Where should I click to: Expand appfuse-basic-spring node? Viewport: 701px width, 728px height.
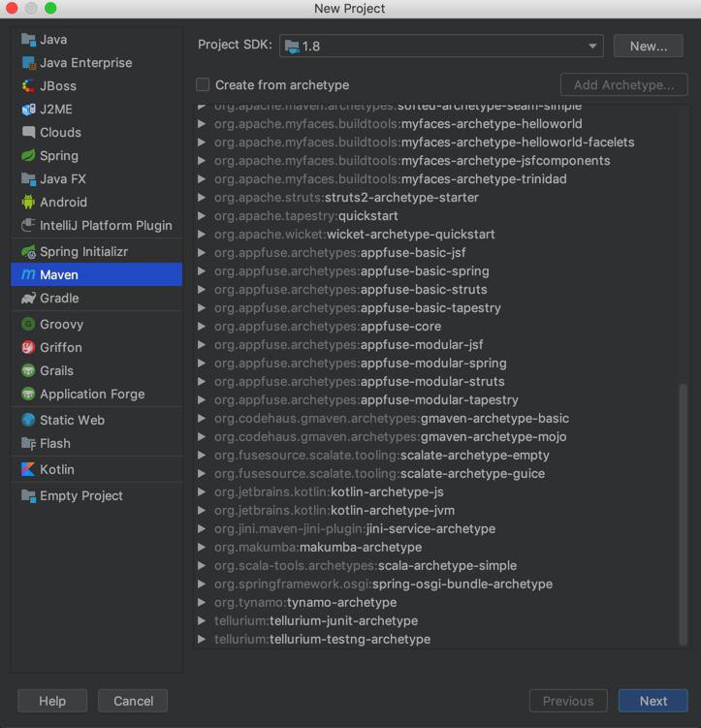tap(202, 271)
